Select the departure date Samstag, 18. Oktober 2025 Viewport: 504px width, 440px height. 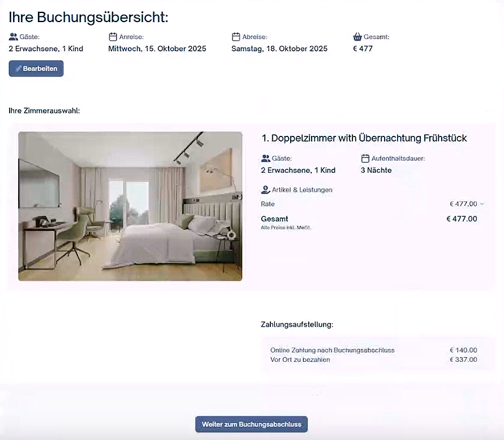click(279, 49)
